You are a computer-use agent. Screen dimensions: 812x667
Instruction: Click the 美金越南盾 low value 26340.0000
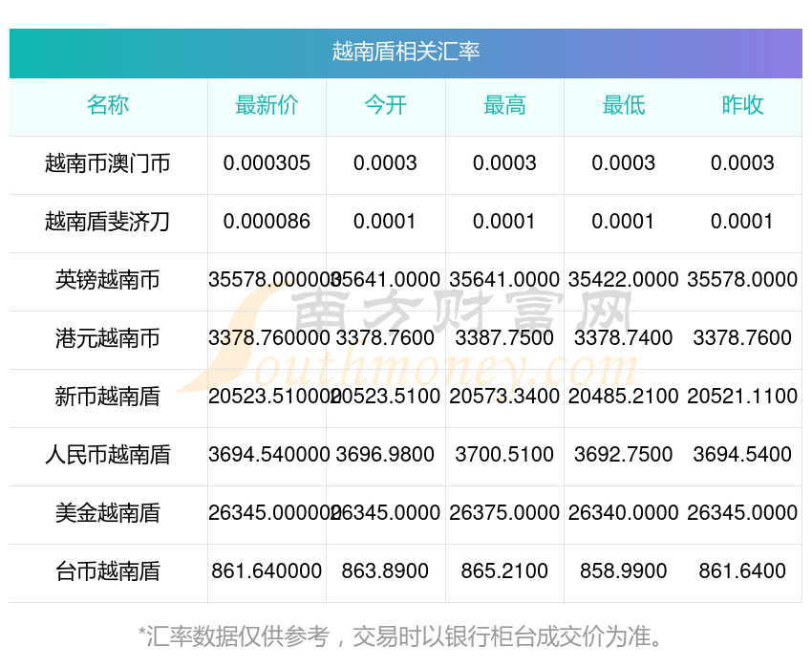(624, 513)
